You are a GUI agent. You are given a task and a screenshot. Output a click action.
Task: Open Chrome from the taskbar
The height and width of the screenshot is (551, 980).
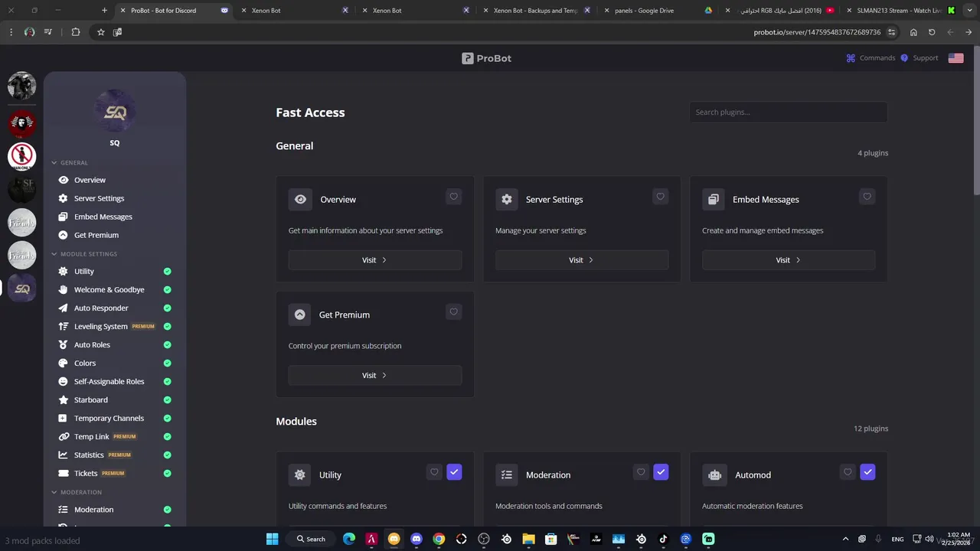click(439, 539)
